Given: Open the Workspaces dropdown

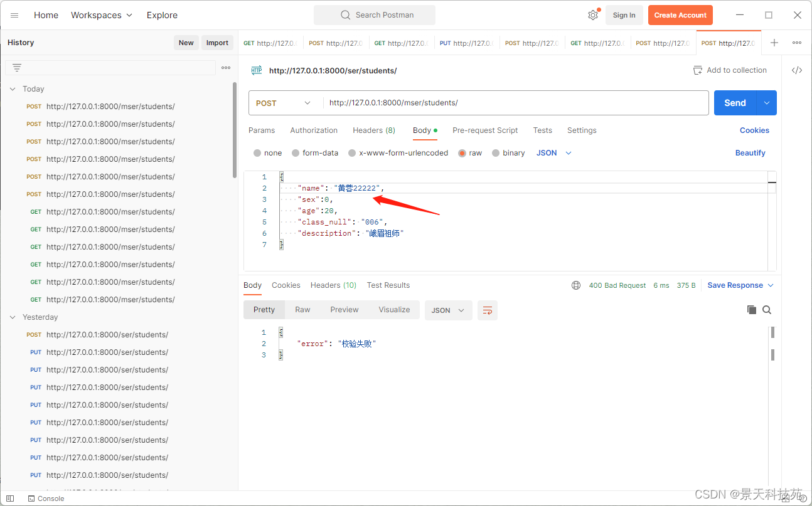Looking at the screenshot, I should pyautogui.click(x=102, y=15).
